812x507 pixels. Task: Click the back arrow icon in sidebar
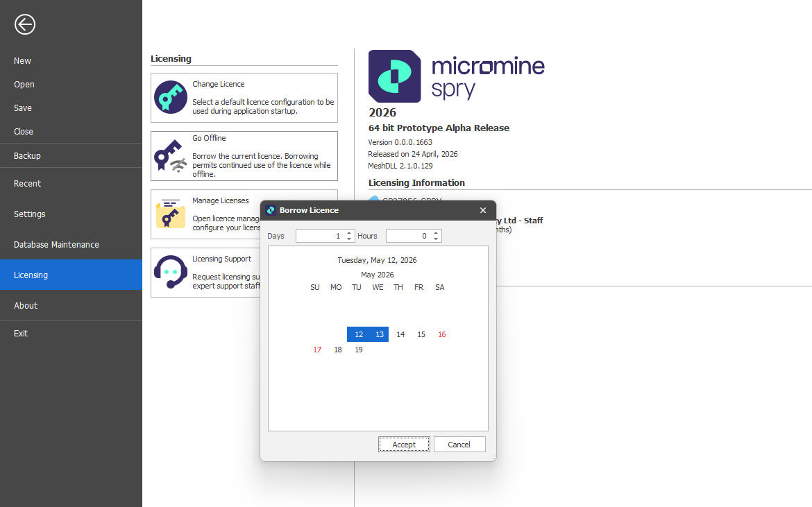tap(25, 24)
